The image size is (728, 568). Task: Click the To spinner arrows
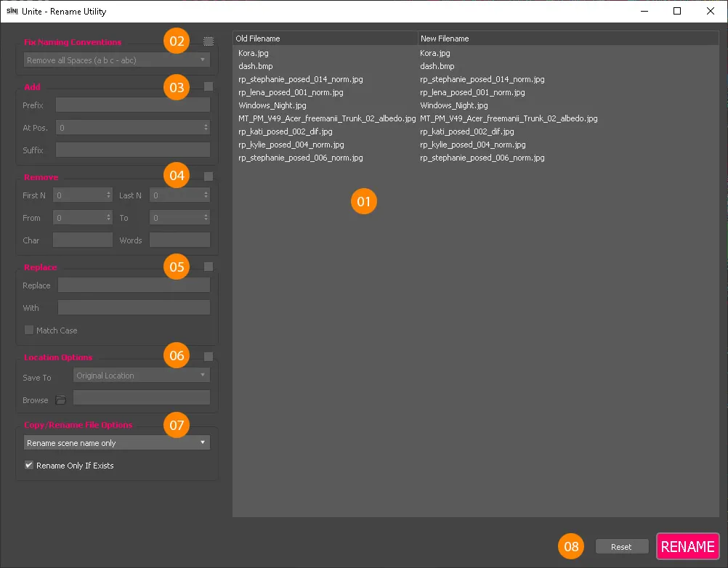pyautogui.click(x=206, y=217)
